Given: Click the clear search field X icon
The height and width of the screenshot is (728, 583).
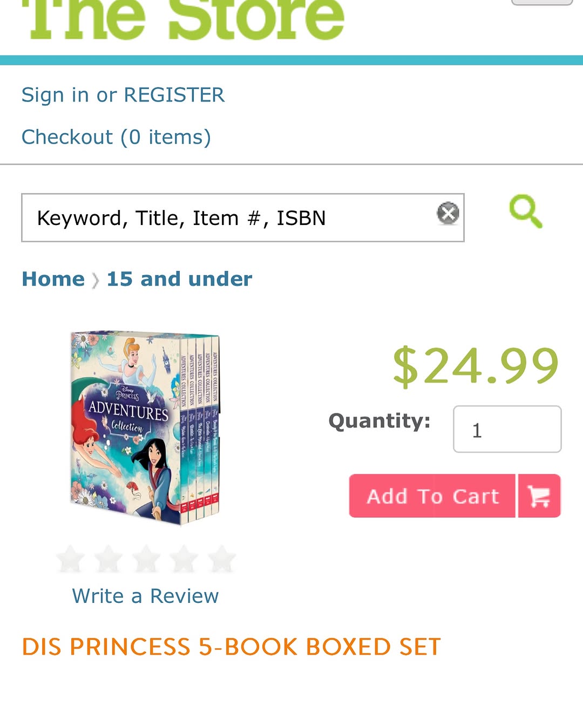Looking at the screenshot, I should [448, 213].
